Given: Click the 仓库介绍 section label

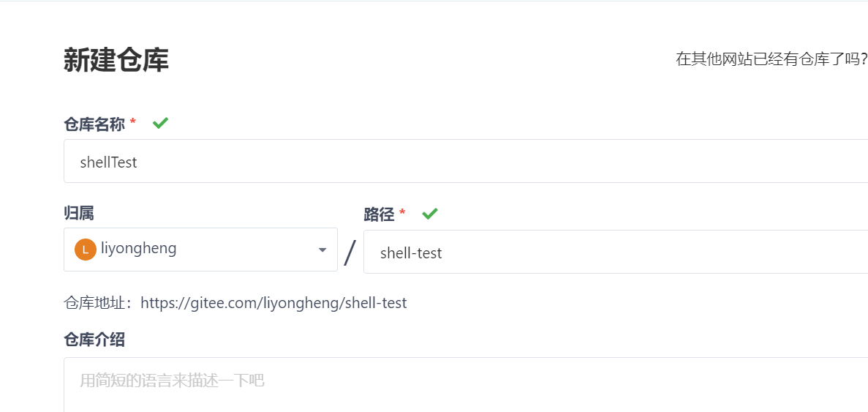Looking at the screenshot, I should [94, 340].
